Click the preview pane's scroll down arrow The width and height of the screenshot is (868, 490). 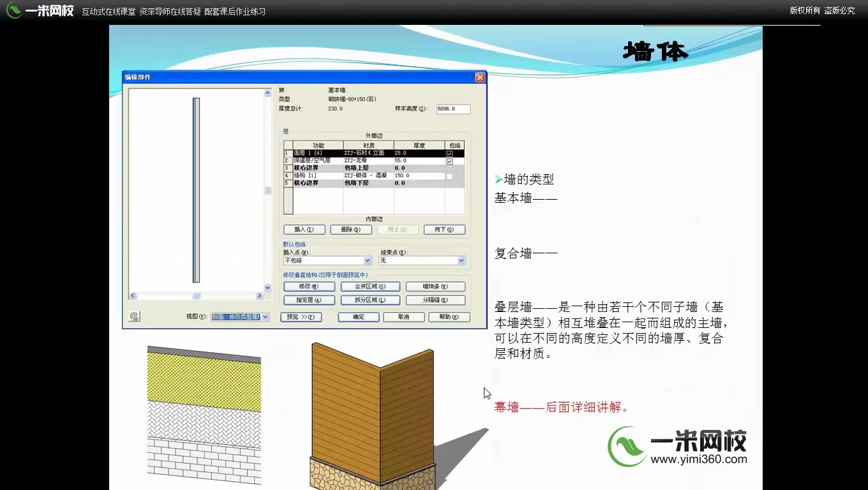[x=268, y=288]
